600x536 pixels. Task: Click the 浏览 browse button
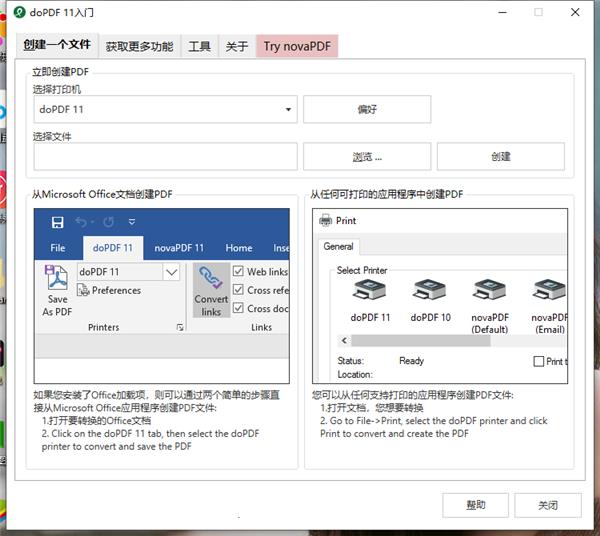click(x=367, y=156)
